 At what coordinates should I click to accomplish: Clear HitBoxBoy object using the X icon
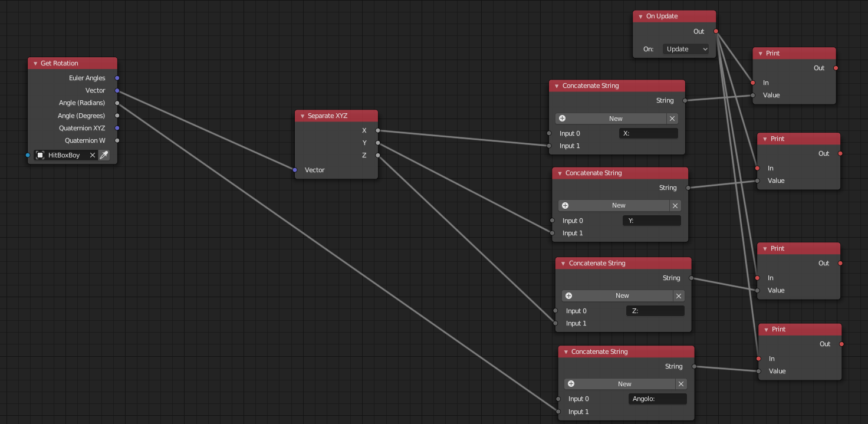(x=92, y=155)
